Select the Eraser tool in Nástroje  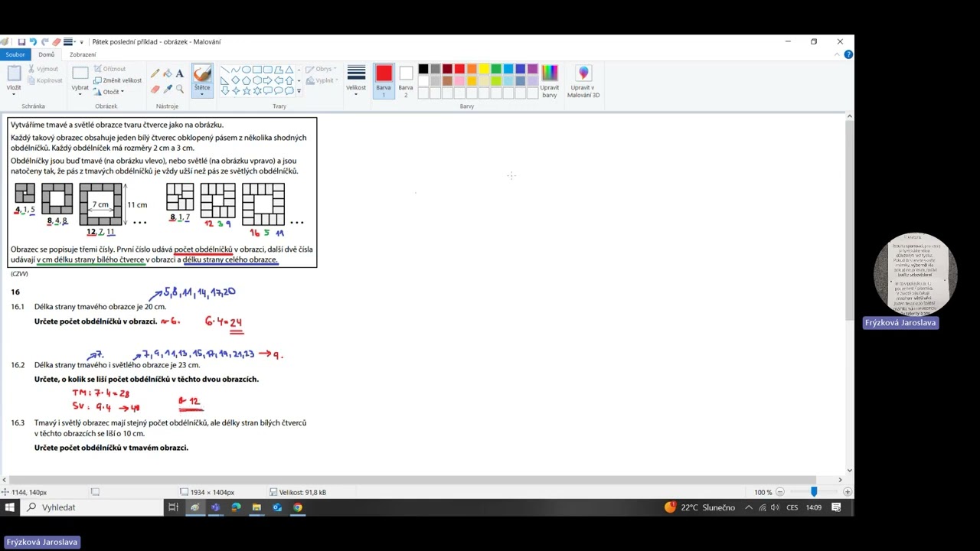coord(155,89)
